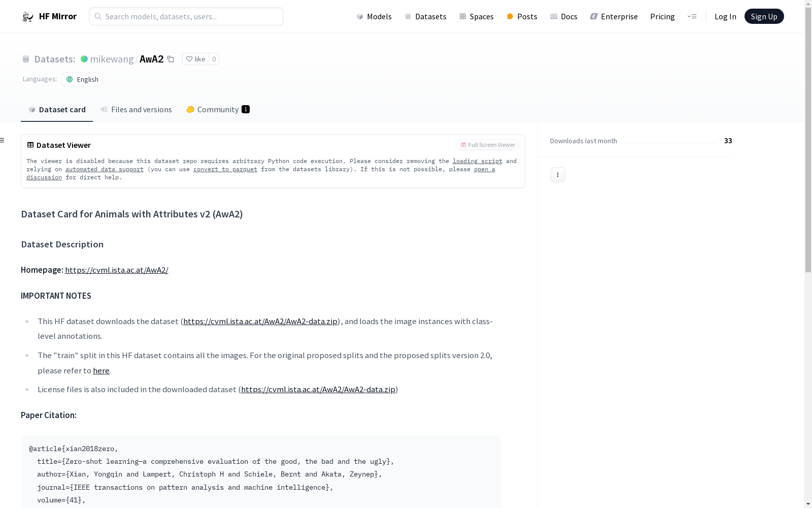Follow the automated data support link
Viewport: 812px width, 508px height.
click(x=105, y=169)
